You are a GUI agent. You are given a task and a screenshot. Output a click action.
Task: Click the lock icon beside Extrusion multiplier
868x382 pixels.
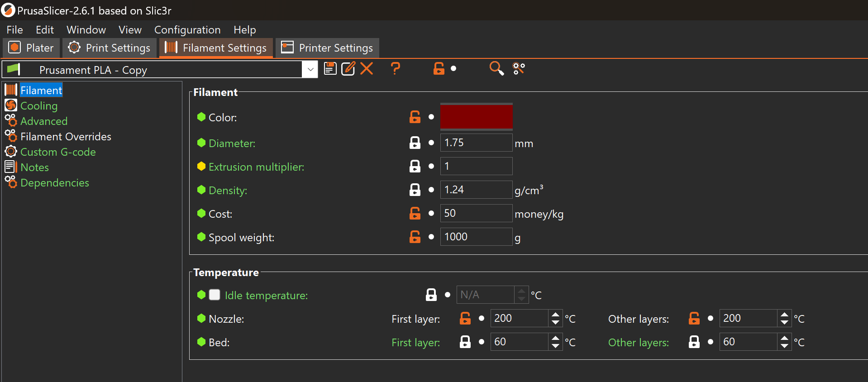(x=415, y=167)
